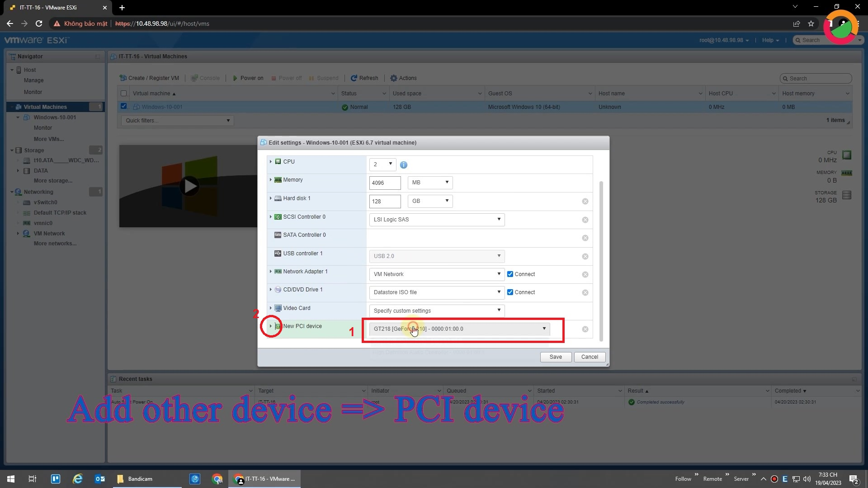This screenshot has width=868, height=488.
Task: Click the Save button
Action: tap(555, 357)
